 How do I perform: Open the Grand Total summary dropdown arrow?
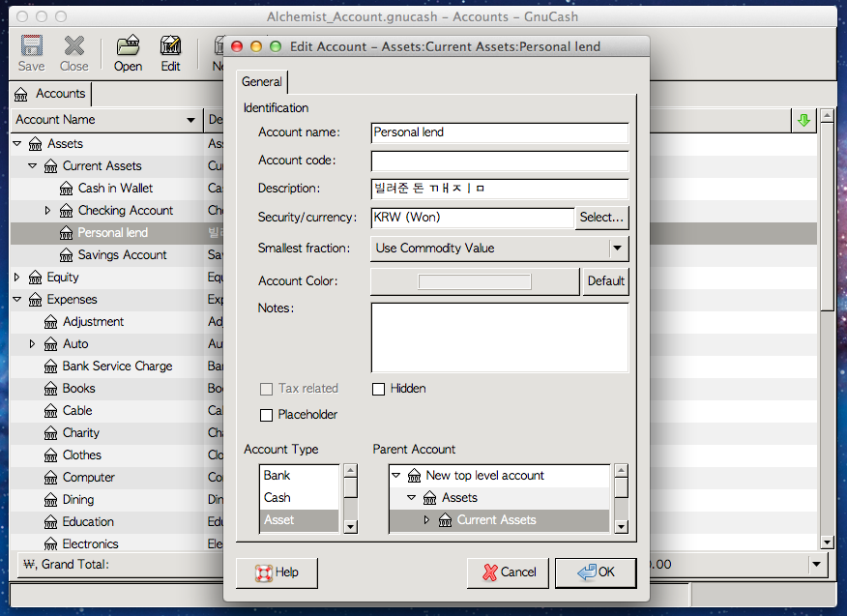(817, 565)
